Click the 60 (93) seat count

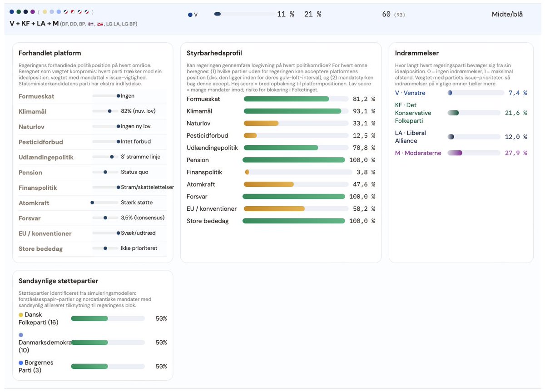393,15
